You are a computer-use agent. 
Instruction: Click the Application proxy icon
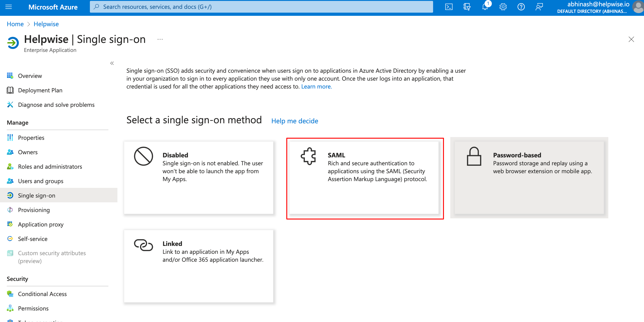(x=10, y=224)
